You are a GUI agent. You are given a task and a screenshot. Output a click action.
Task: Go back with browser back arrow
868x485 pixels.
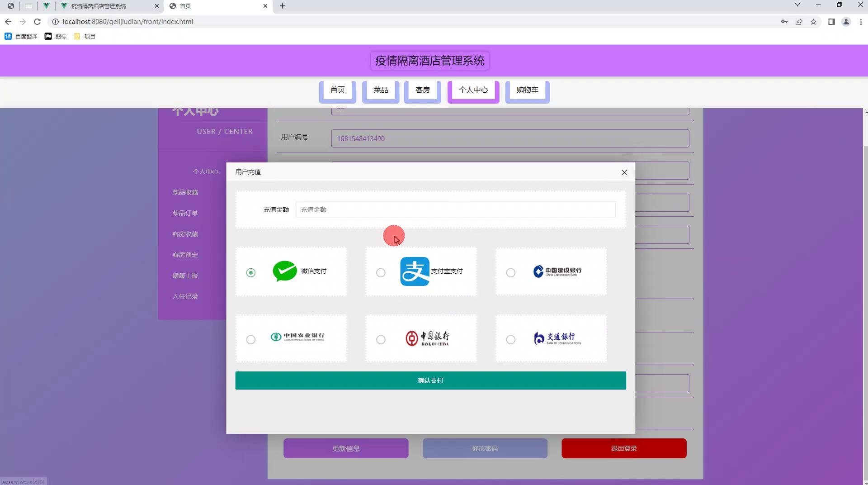click(x=8, y=22)
